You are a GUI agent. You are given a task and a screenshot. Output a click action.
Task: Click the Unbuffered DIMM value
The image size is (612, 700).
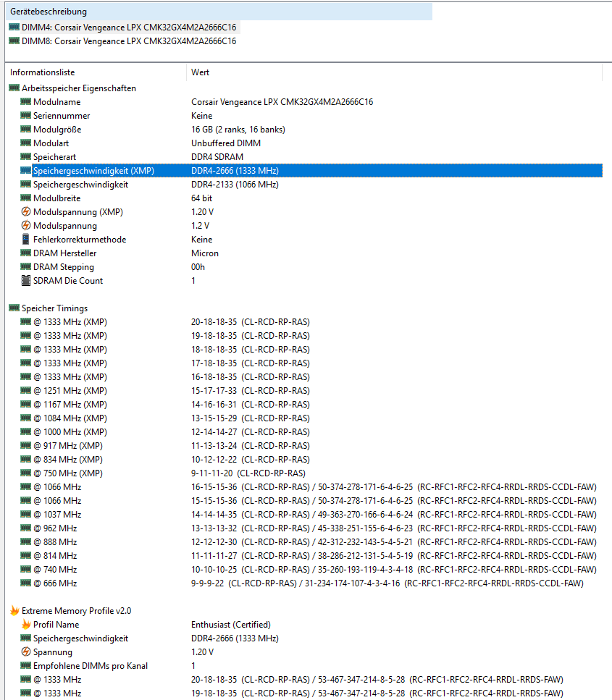point(226,143)
